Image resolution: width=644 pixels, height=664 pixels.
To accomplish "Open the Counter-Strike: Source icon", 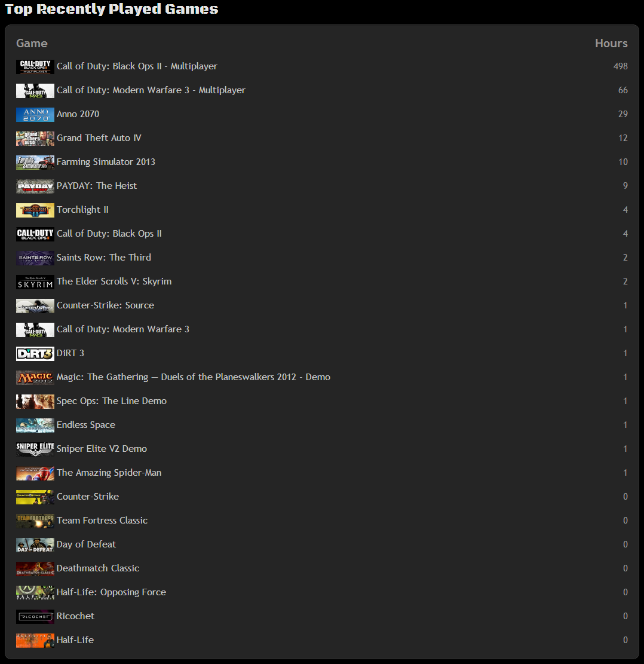I will [x=35, y=306].
